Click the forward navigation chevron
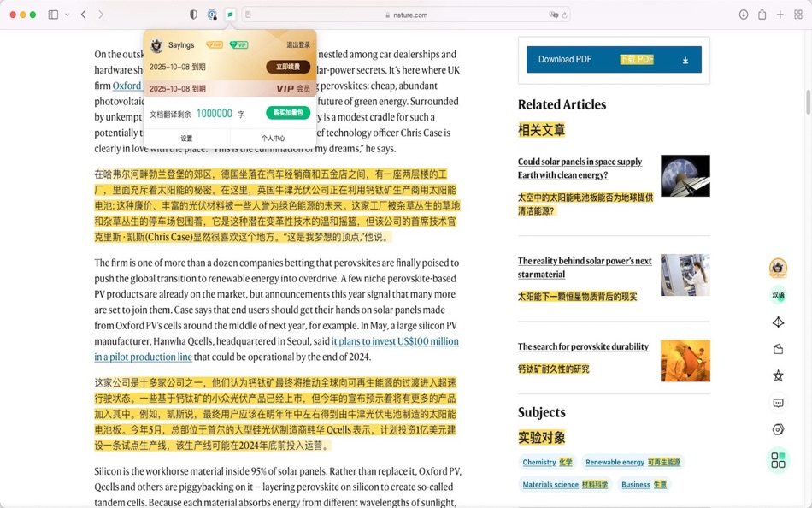The width and height of the screenshot is (812, 508). tap(101, 15)
